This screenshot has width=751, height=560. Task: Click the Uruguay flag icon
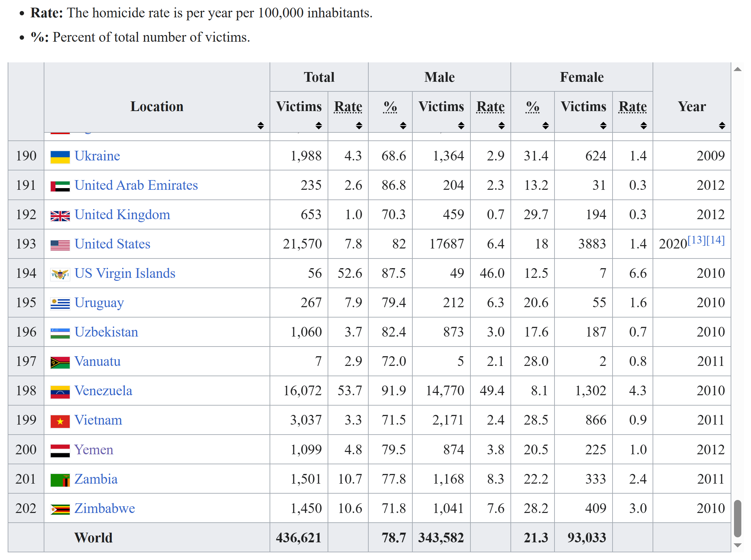coord(60,304)
